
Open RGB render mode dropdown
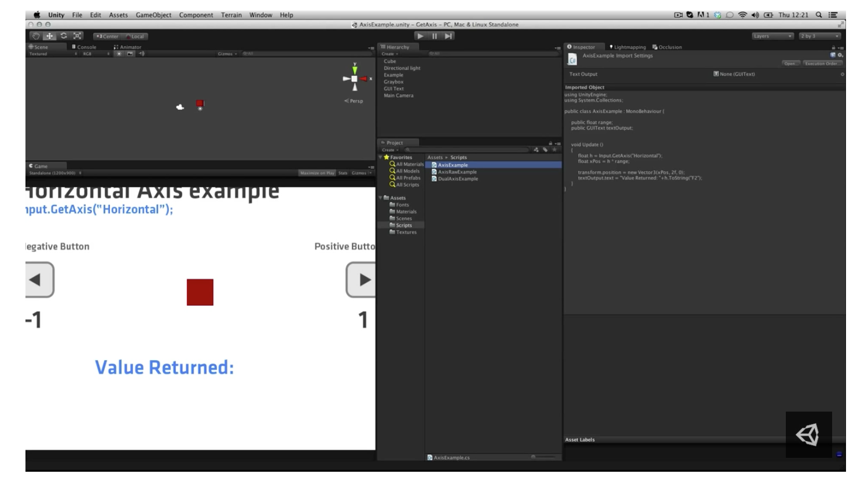point(95,54)
